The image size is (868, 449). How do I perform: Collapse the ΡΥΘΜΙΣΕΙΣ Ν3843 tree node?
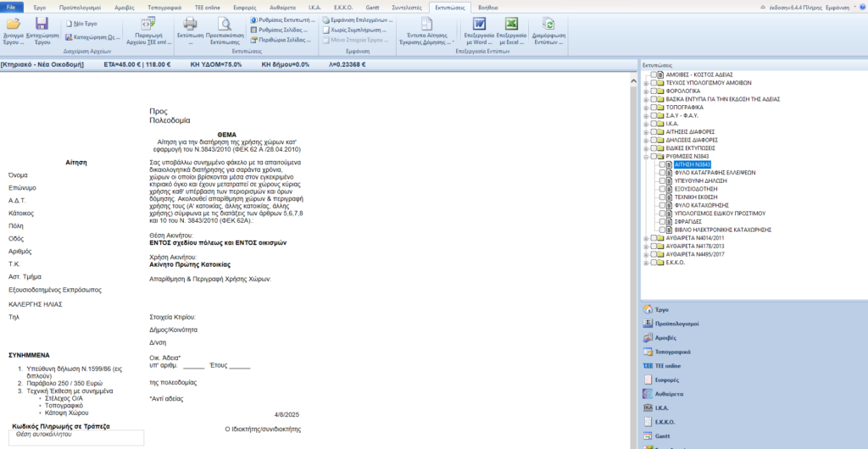(646, 157)
